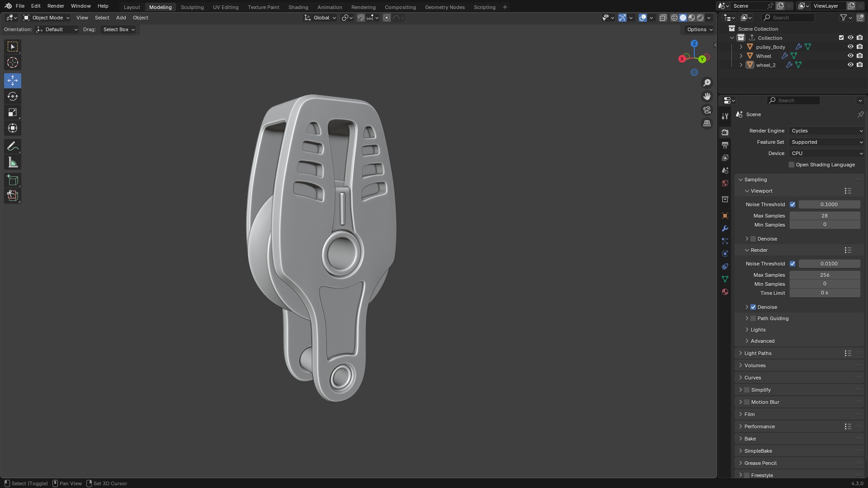Toggle the camera view icon

point(707,110)
